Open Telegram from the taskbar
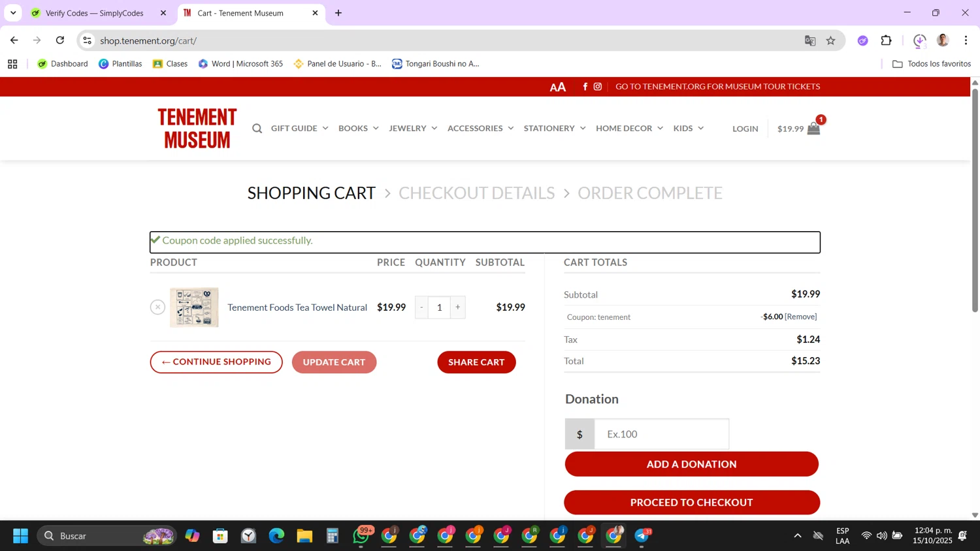Screen dimensions: 980x551 pyautogui.click(x=642, y=536)
